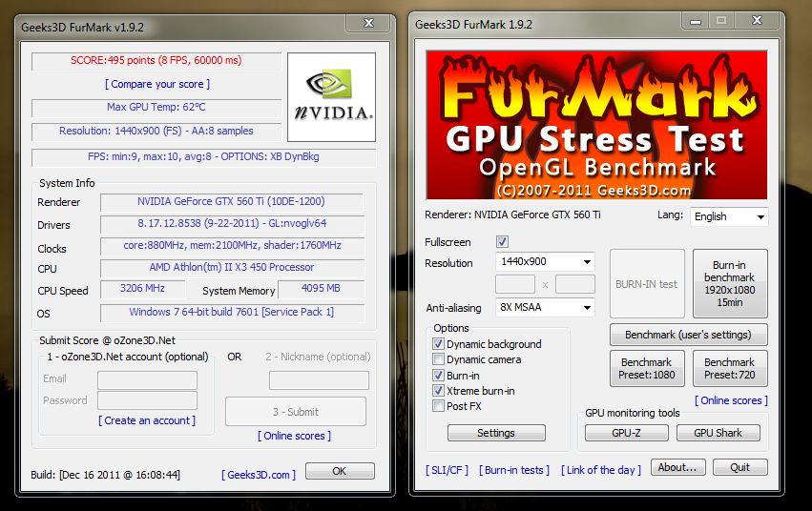
Task: Click the Password input field
Action: pos(147,400)
